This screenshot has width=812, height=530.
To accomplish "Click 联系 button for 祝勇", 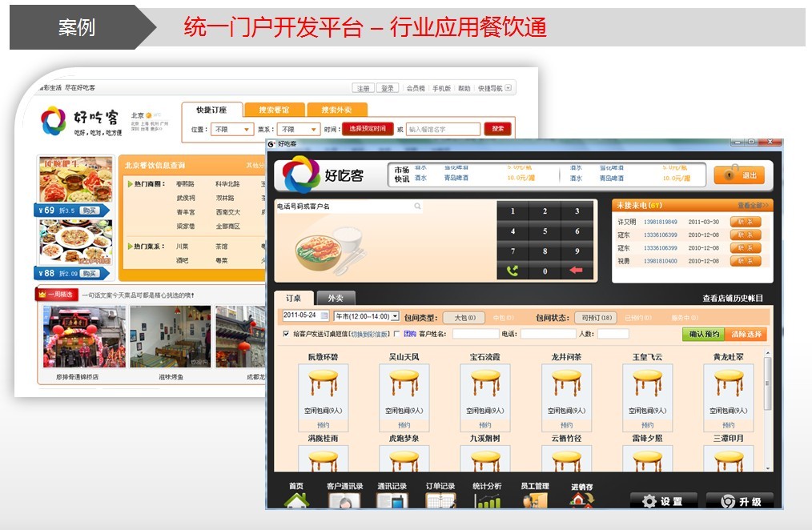I will click(746, 261).
